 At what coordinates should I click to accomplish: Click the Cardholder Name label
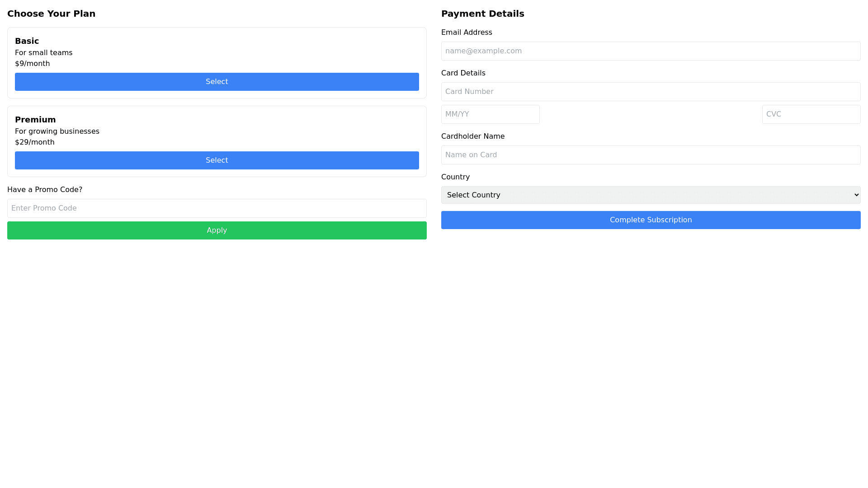point(473,136)
